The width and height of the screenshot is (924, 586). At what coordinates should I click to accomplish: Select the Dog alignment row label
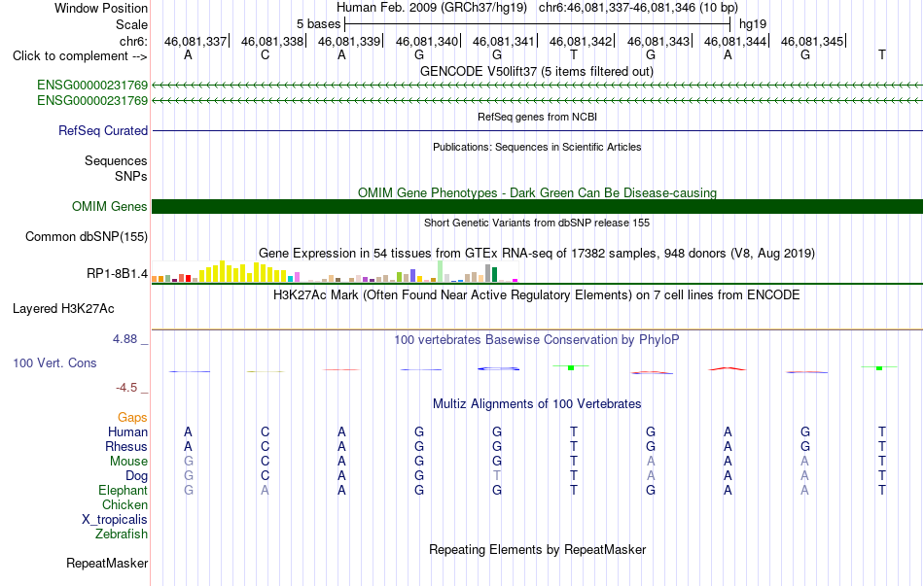click(137, 476)
